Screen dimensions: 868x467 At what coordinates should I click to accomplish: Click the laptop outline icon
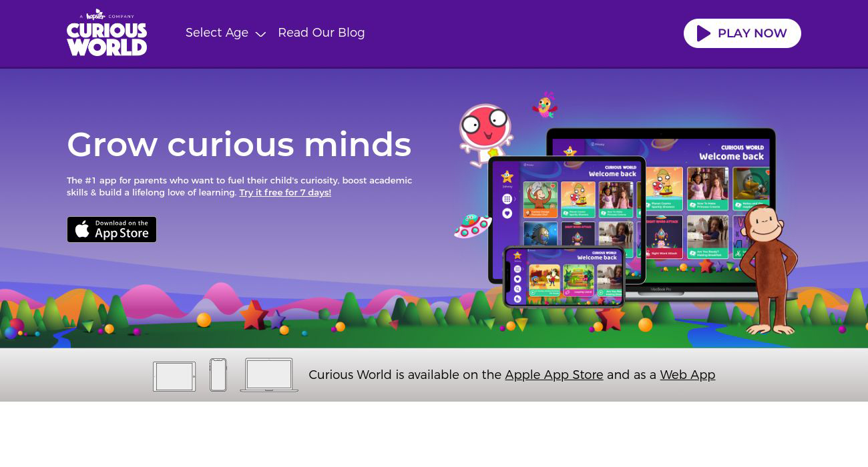point(269,375)
